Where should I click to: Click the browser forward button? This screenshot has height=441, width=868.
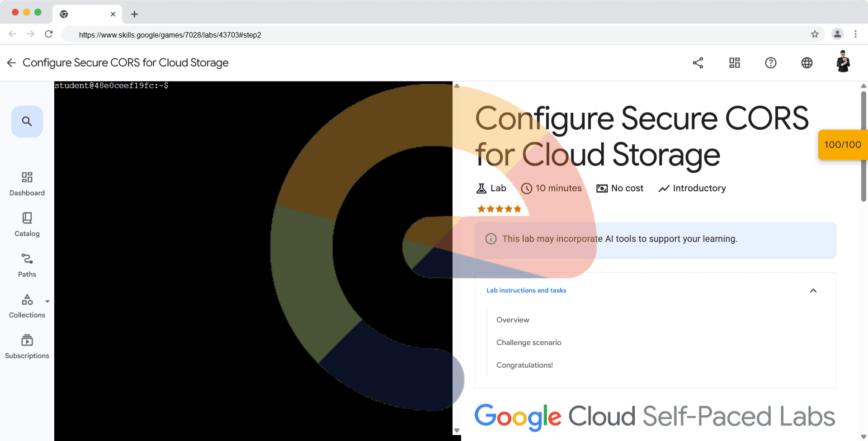click(30, 34)
